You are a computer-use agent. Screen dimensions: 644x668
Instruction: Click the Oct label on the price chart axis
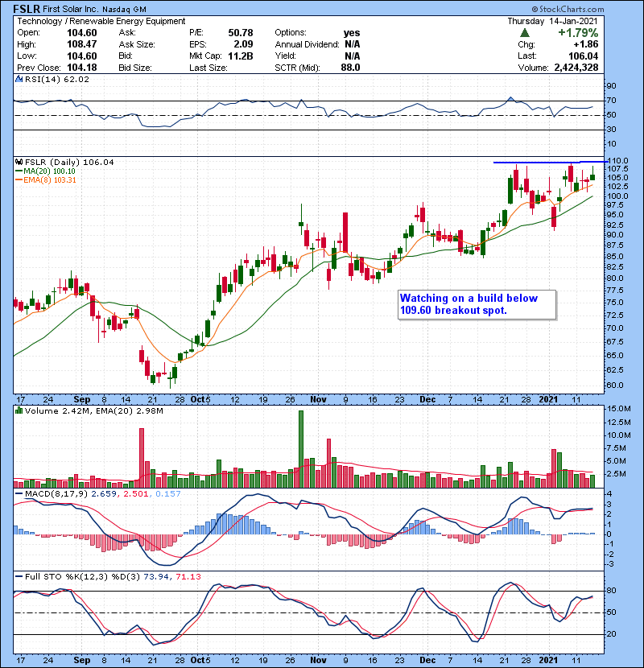197,399
